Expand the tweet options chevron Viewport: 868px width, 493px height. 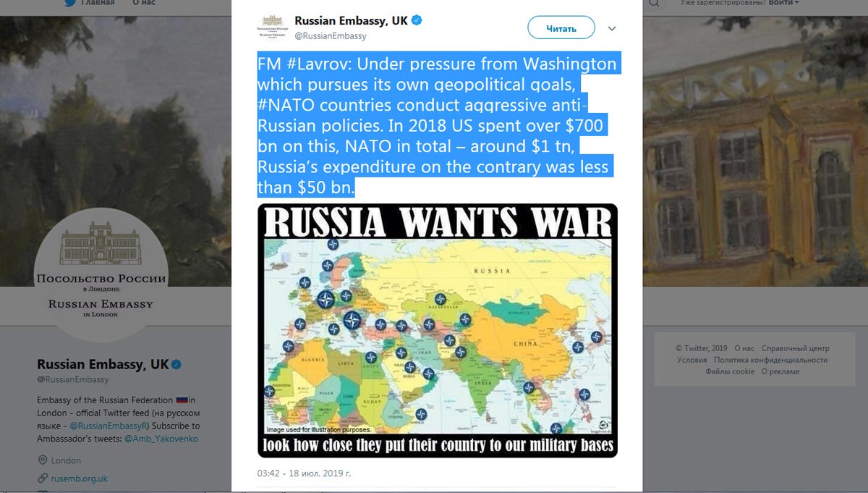pos(612,29)
